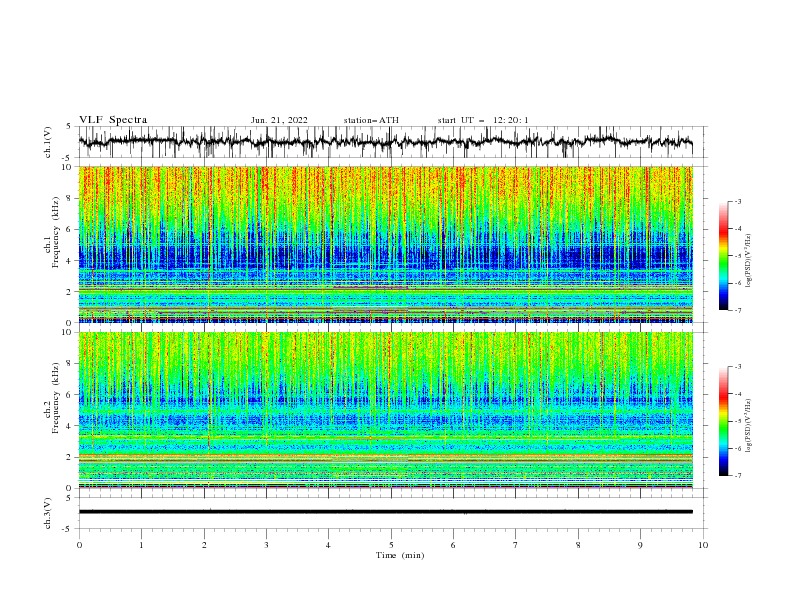Screen dimensions: 792x612
Task: Click time axis tick label '10'
Action: coord(703,545)
